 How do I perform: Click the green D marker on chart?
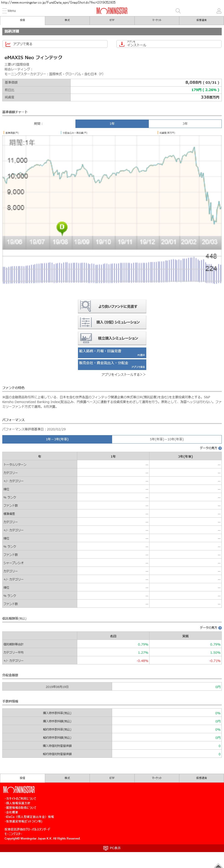click(62, 227)
